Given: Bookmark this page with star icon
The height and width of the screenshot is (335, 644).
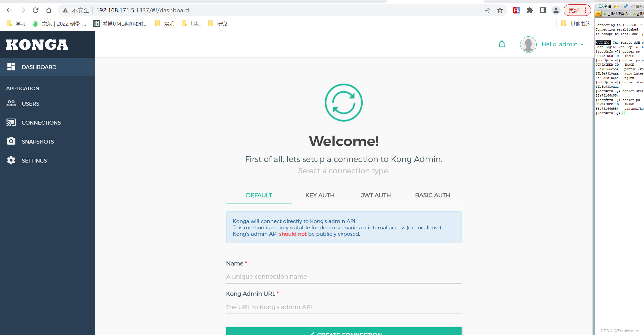Looking at the screenshot, I should click(x=500, y=10).
